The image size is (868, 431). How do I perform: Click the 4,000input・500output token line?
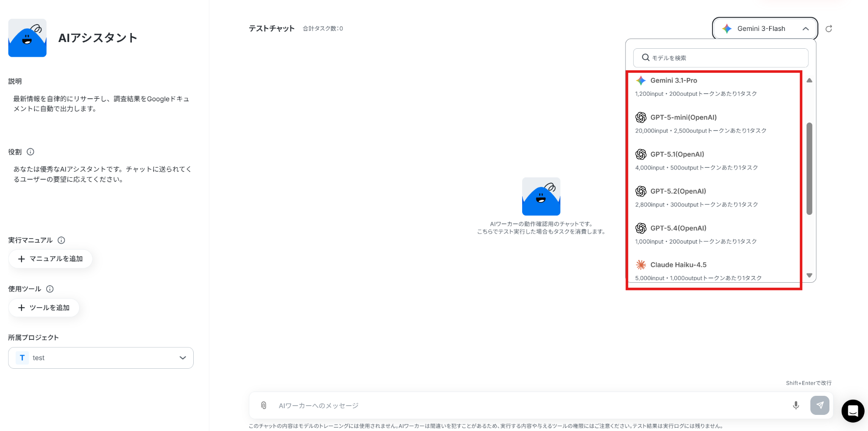tap(696, 167)
